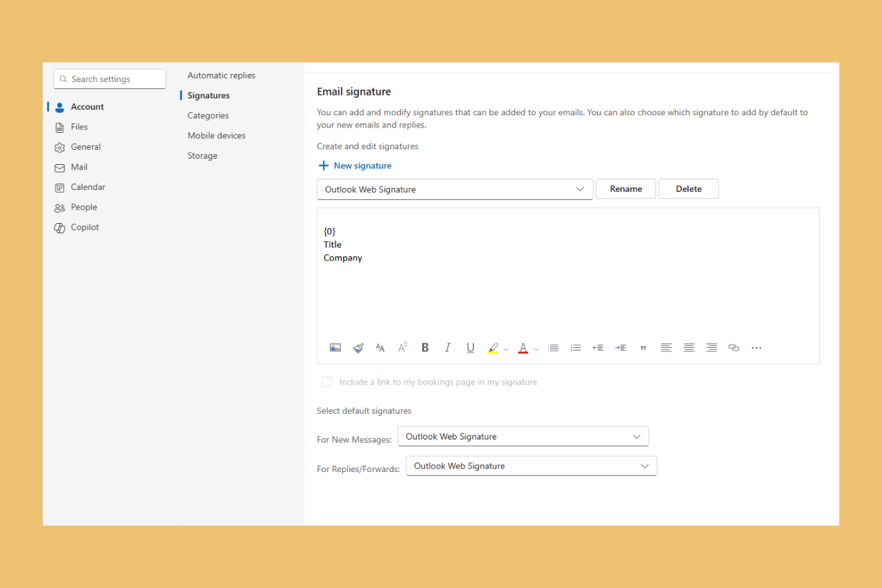This screenshot has width=882, height=588.
Task: Apply the red font color swatch
Action: (523, 348)
